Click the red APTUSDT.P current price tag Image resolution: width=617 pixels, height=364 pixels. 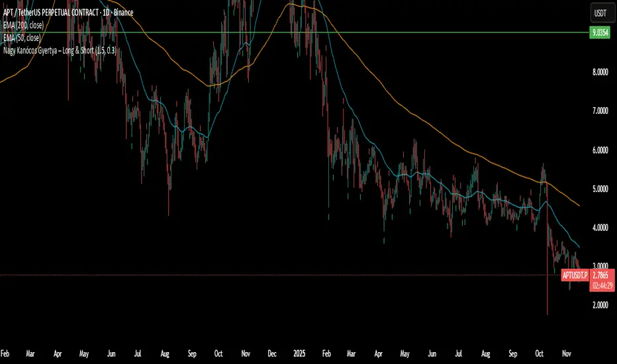point(573,275)
